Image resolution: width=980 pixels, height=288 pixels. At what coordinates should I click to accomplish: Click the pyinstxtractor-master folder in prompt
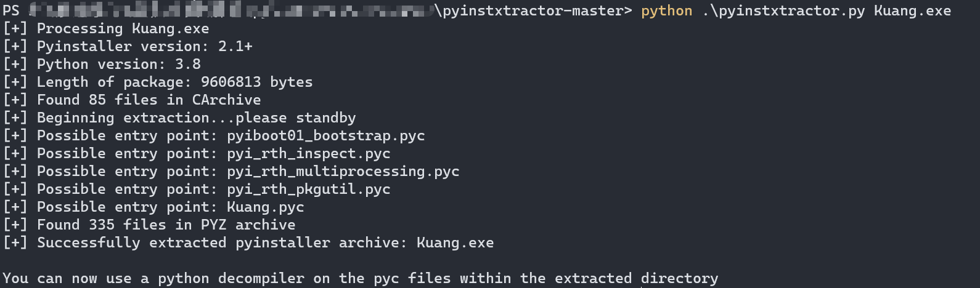533,11
